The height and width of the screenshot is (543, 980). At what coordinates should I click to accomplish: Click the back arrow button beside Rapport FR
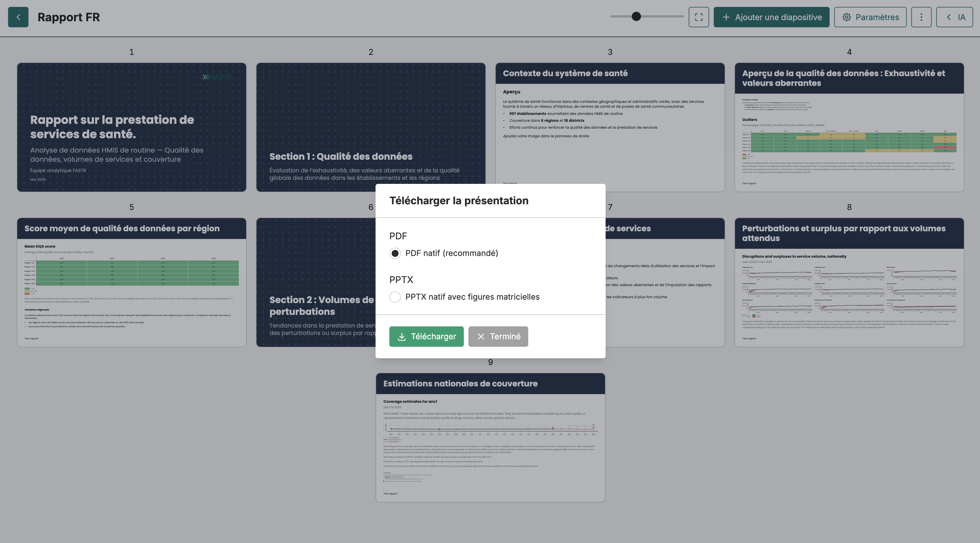pyautogui.click(x=18, y=17)
